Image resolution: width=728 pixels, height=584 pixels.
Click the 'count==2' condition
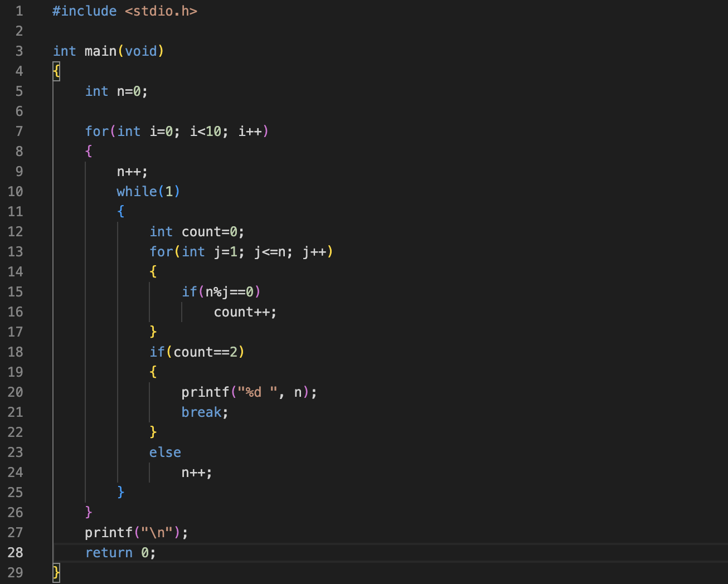pos(206,352)
